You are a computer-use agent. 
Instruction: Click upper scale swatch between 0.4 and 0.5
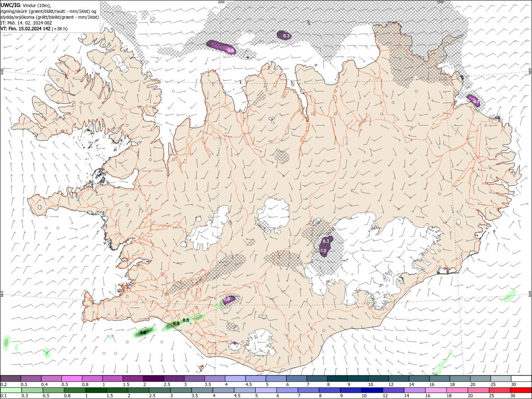pos(51,378)
